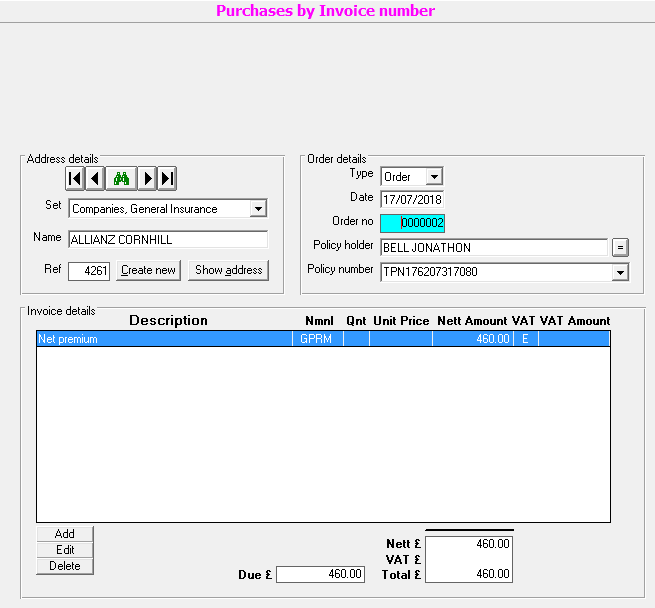
Task: Click the VAT Amount column header
Action: coord(575,321)
